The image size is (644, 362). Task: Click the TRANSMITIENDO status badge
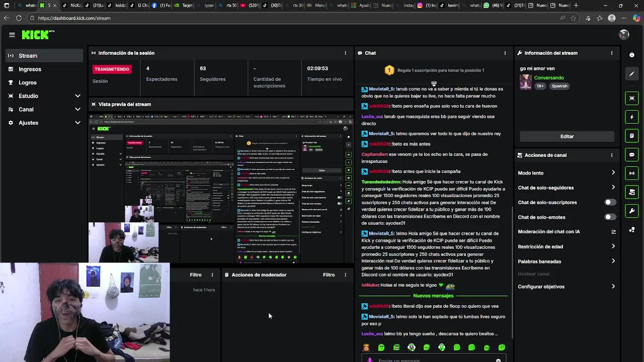(x=112, y=69)
